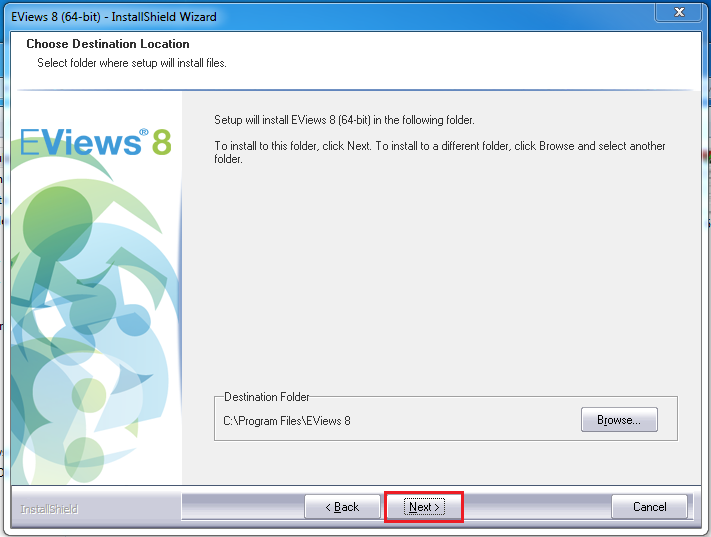Select the destination path C:\Program Files\EViews 8

(287, 421)
